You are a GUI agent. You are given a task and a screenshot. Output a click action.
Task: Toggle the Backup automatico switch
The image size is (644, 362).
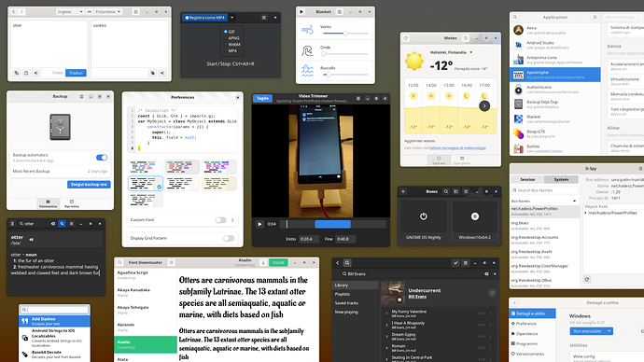point(102,157)
